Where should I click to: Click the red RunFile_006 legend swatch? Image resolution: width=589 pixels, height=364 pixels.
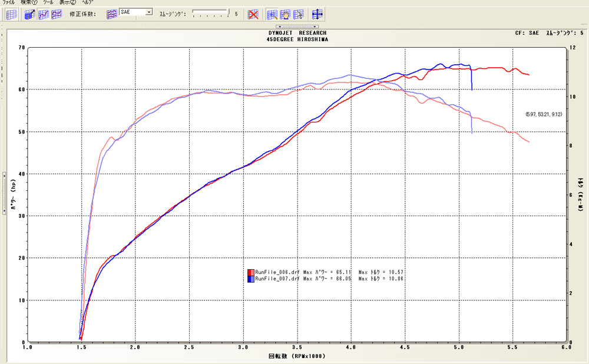tap(251, 272)
